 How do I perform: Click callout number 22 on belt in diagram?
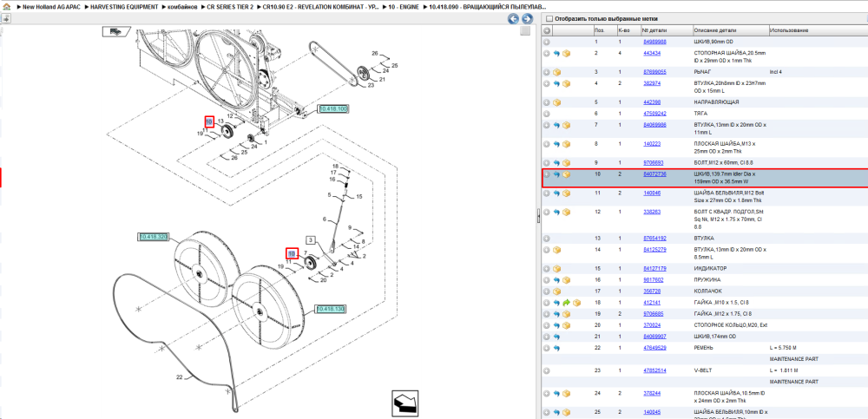click(180, 377)
